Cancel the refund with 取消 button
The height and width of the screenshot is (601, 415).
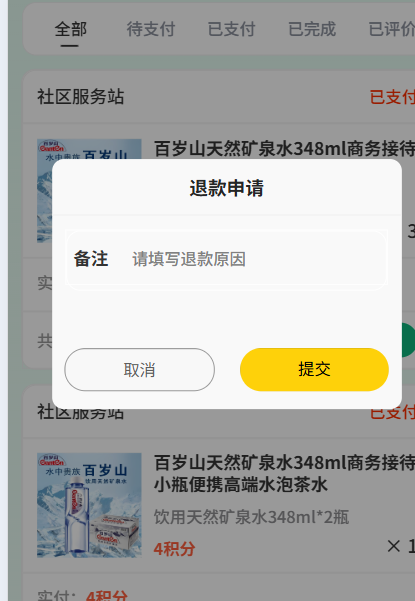pos(139,369)
